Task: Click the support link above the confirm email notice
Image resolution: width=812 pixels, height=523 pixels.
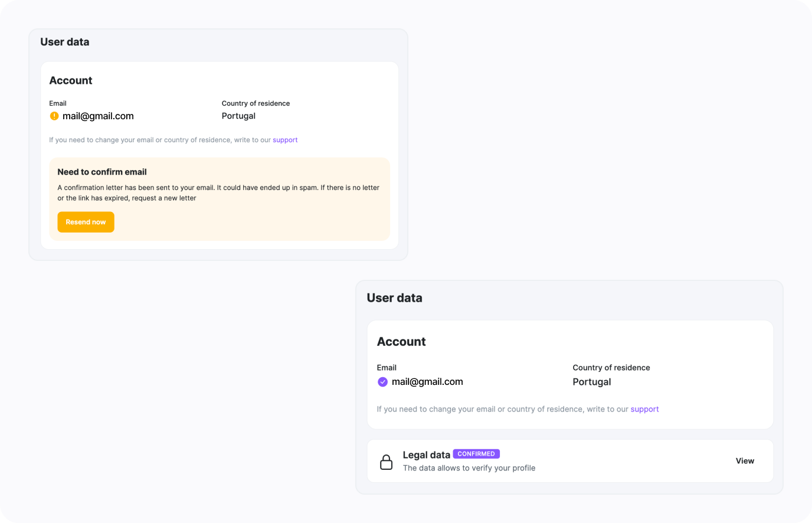Action: pyautogui.click(x=285, y=140)
